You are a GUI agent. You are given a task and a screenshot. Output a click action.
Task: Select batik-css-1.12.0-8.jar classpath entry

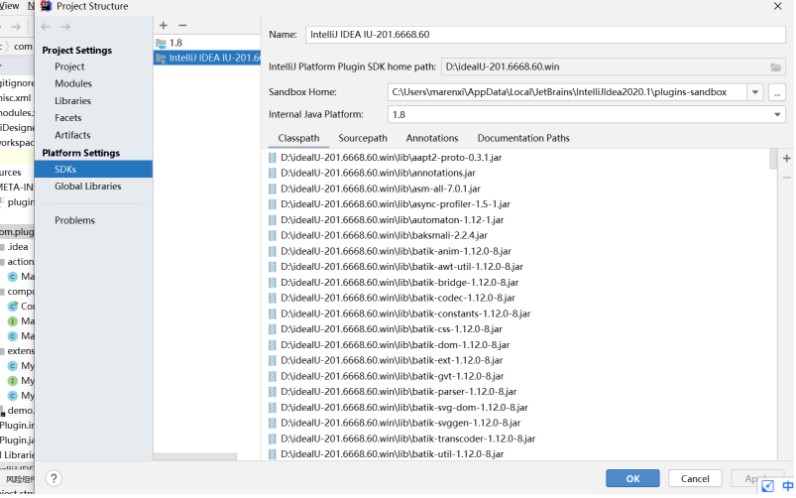click(391, 329)
